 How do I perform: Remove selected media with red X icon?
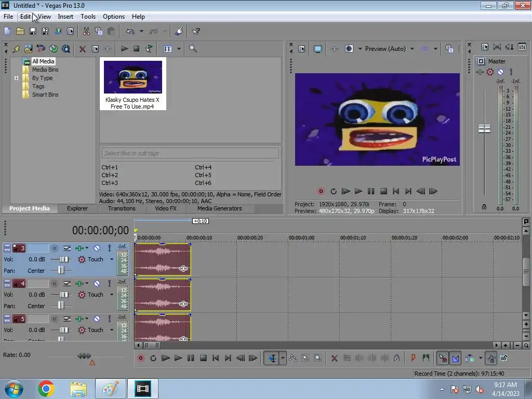pyautogui.click(x=83, y=49)
